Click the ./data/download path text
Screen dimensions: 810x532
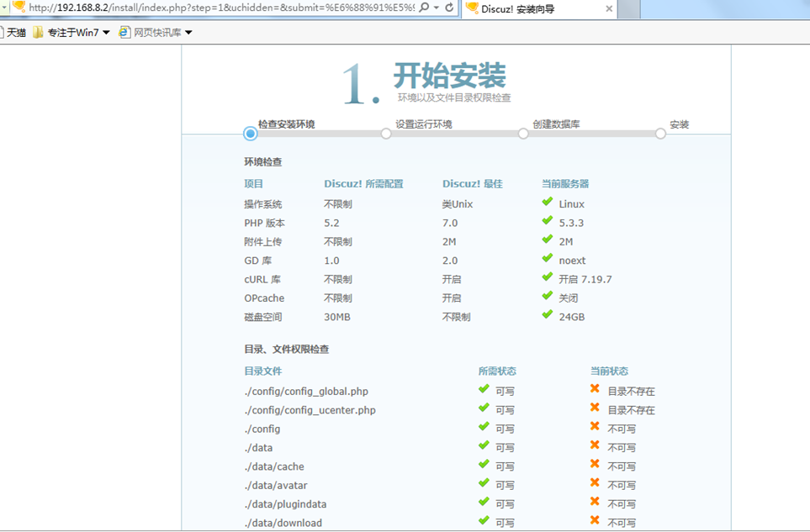click(283, 524)
